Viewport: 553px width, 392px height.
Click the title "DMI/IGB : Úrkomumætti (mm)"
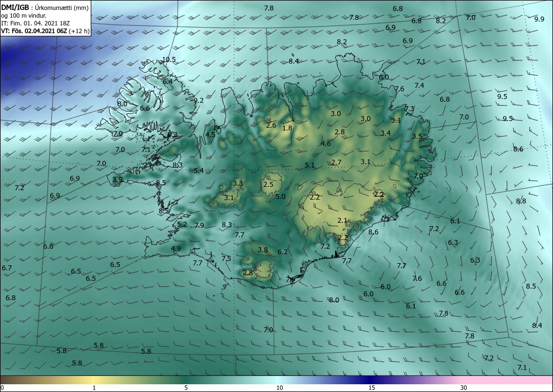pyautogui.click(x=45, y=8)
